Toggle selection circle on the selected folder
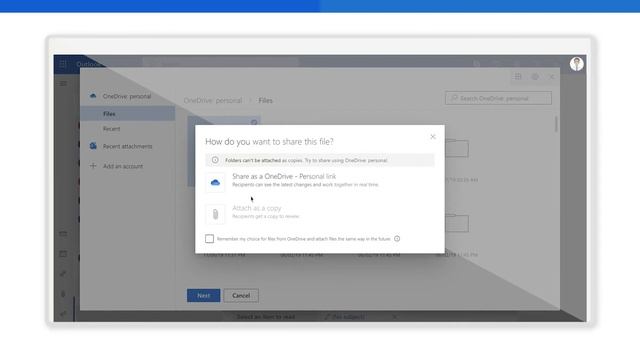The width and height of the screenshot is (640, 360). coord(254,122)
